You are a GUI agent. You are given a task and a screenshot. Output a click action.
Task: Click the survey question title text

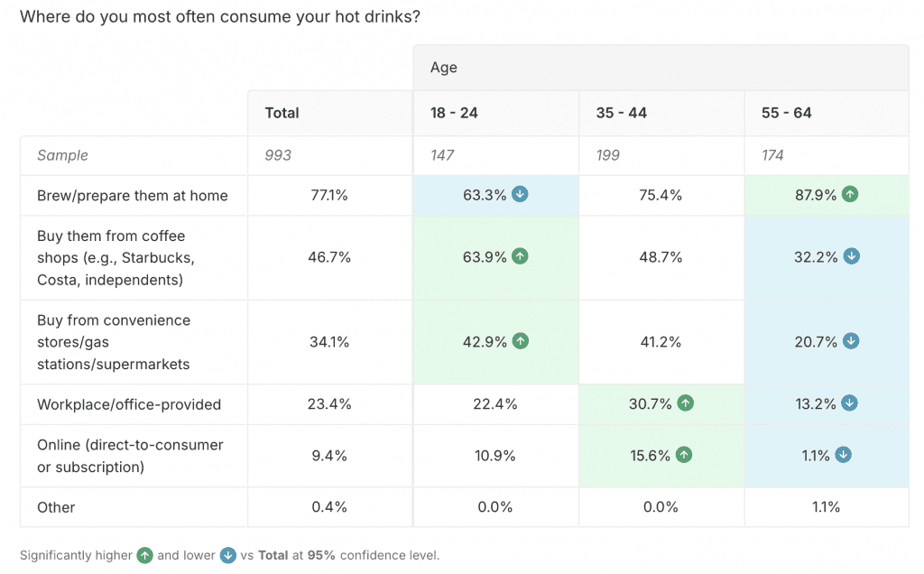tap(219, 16)
